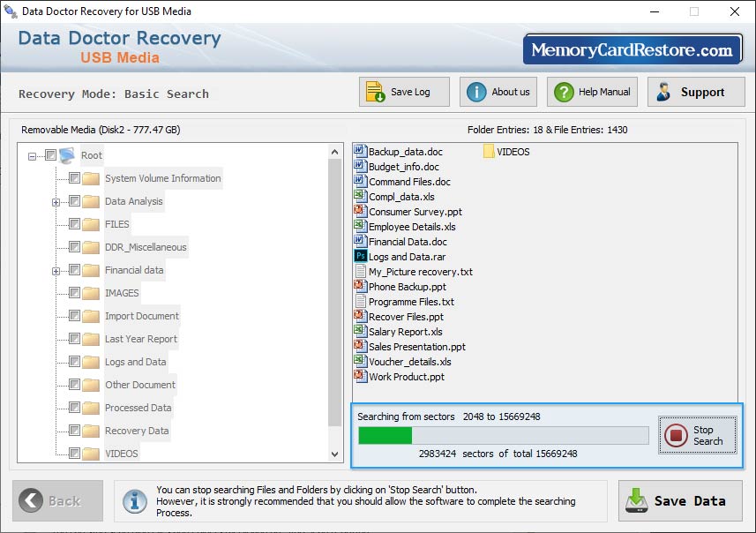Click the '2983424 sectors of total 15669248' text
Image resolution: width=756 pixels, height=533 pixels.
pos(498,454)
